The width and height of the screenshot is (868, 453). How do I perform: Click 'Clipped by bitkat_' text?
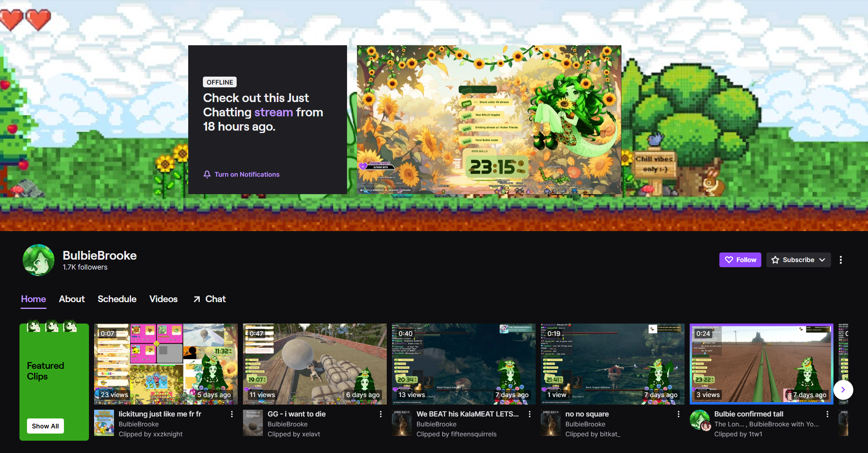coord(593,434)
